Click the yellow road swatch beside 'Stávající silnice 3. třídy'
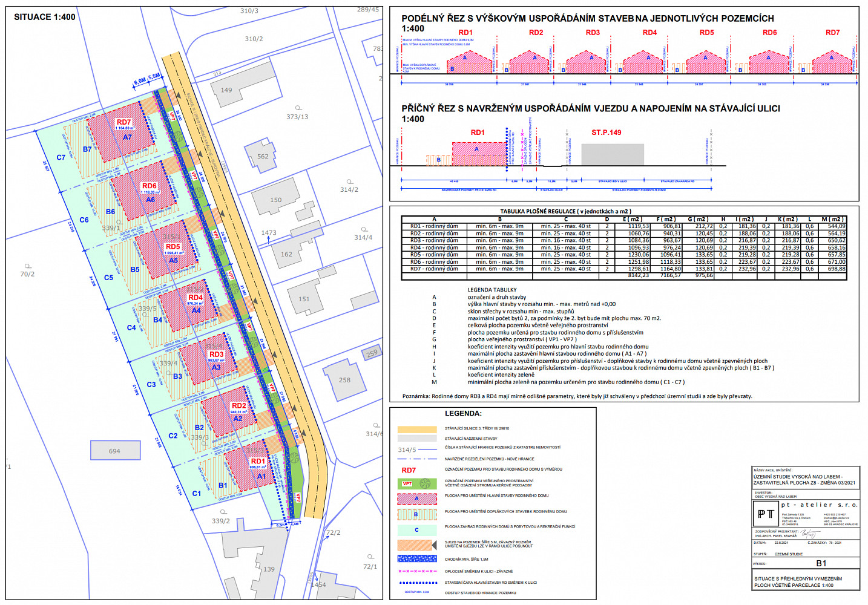Screen dimensions: 868x605 417,428
